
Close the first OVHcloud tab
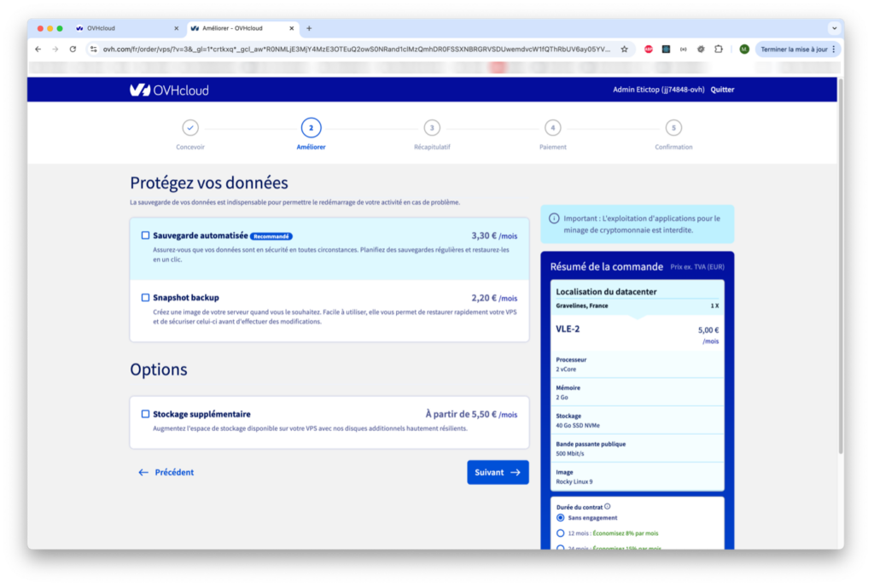(x=176, y=28)
